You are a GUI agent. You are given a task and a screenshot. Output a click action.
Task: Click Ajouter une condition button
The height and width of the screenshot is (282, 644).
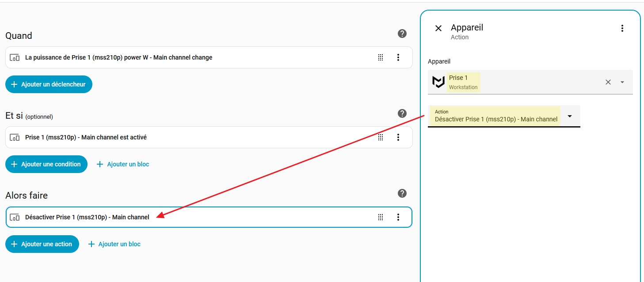point(46,164)
